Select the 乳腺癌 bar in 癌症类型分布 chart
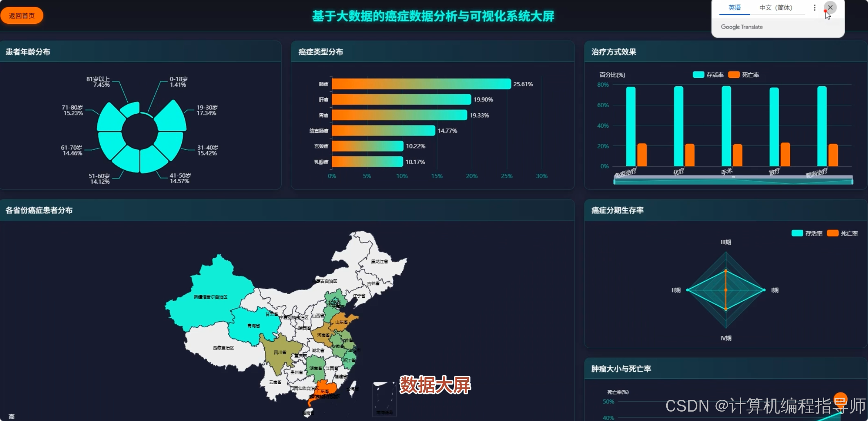Screen dimensions: 868x421 tap(366, 162)
